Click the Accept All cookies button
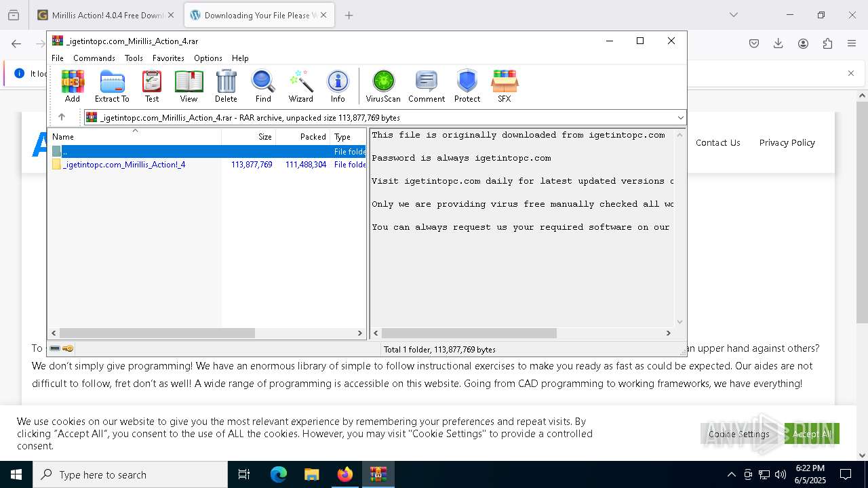 click(x=812, y=434)
